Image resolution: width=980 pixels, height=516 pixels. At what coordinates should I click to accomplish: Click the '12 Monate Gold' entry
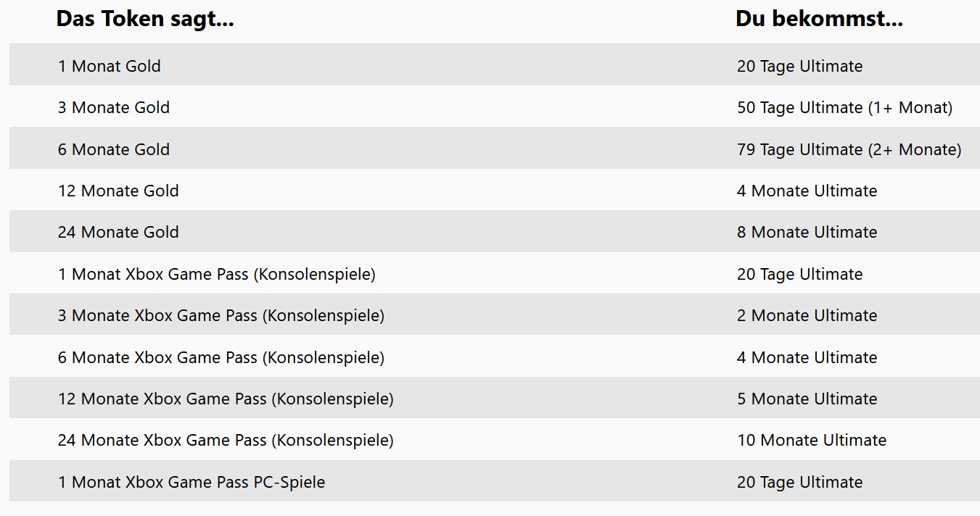coord(118,191)
